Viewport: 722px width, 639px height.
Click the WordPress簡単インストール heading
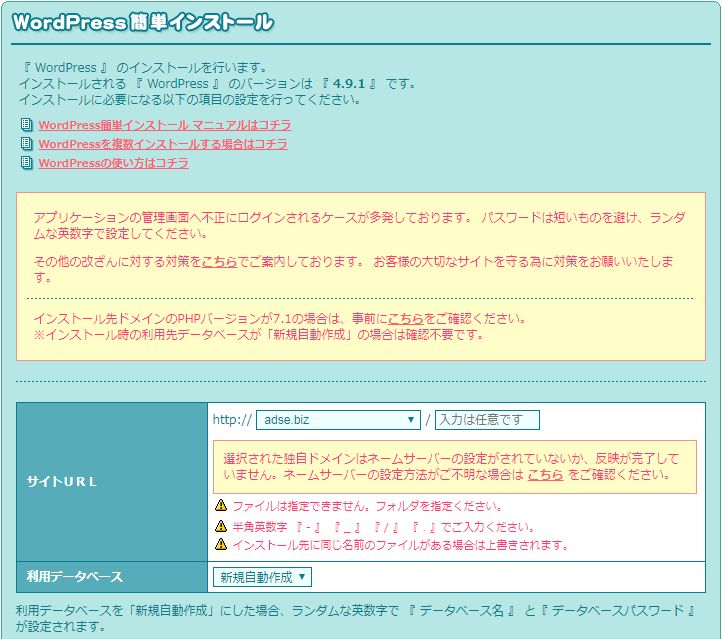coord(143,22)
